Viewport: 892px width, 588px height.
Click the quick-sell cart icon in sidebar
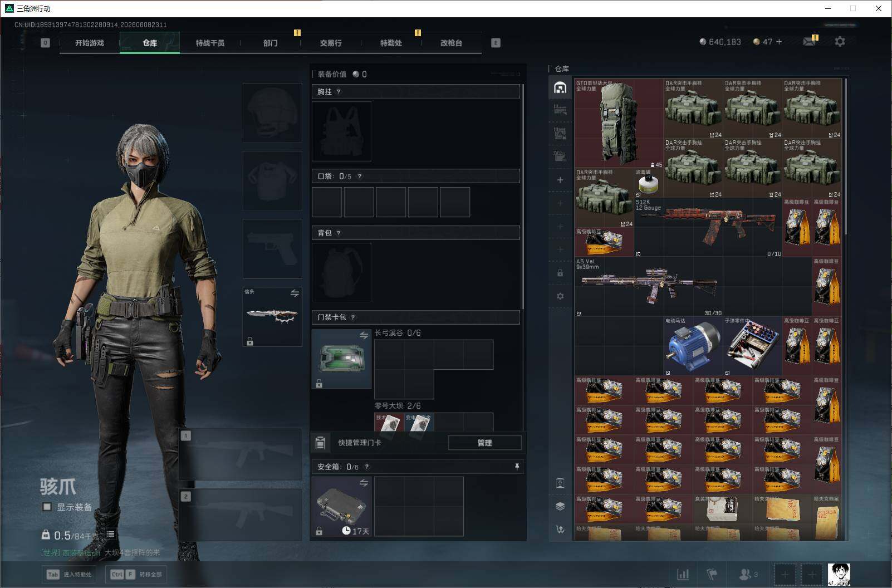pyautogui.click(x=560, y=530)
